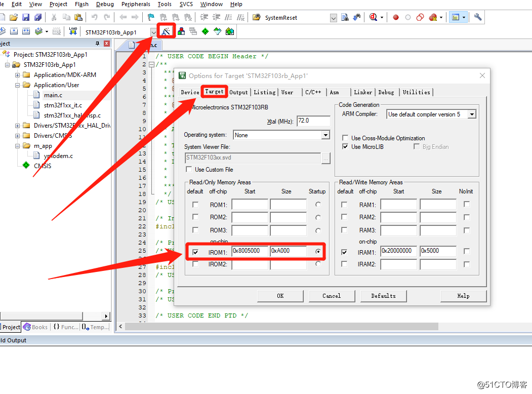The image size is (532, 394).
Task: Click the Unindent selected lines icon
Action: pos(216,17)
